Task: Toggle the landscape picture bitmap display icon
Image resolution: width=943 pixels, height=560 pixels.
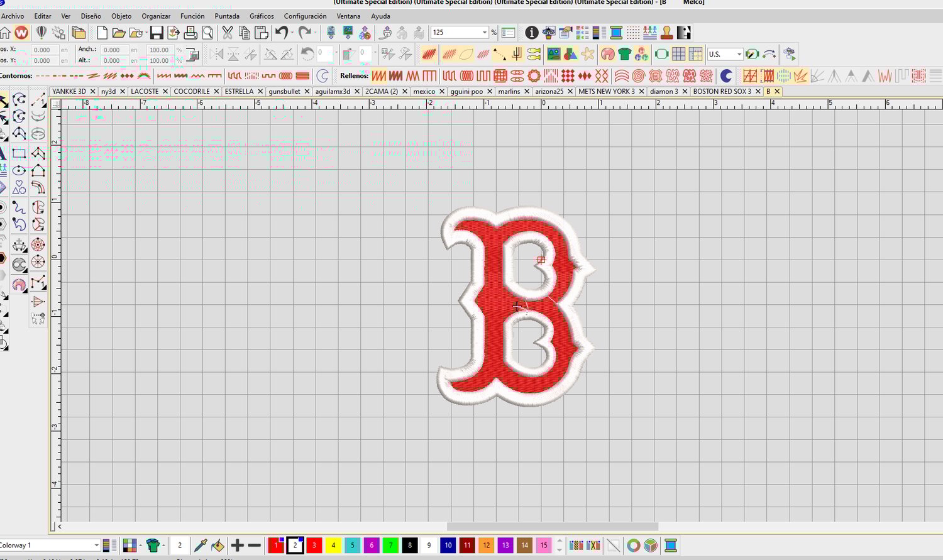Action: coord(554,55)
